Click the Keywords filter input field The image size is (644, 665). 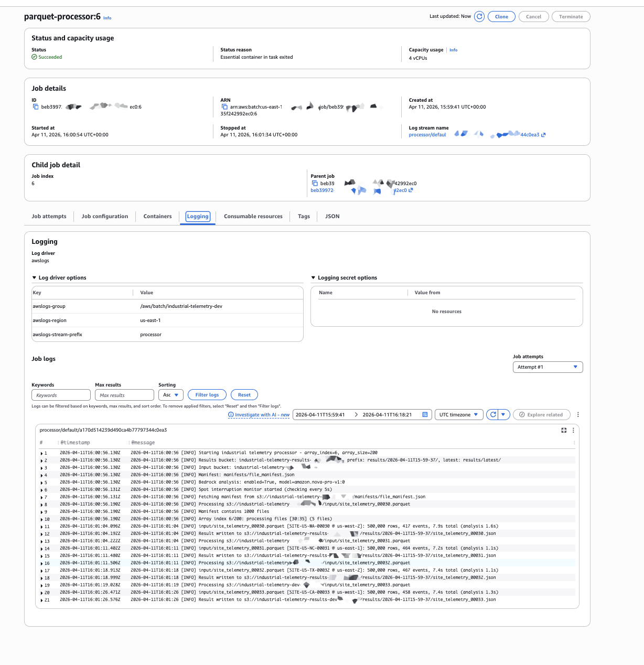click(x=61, y=394)
